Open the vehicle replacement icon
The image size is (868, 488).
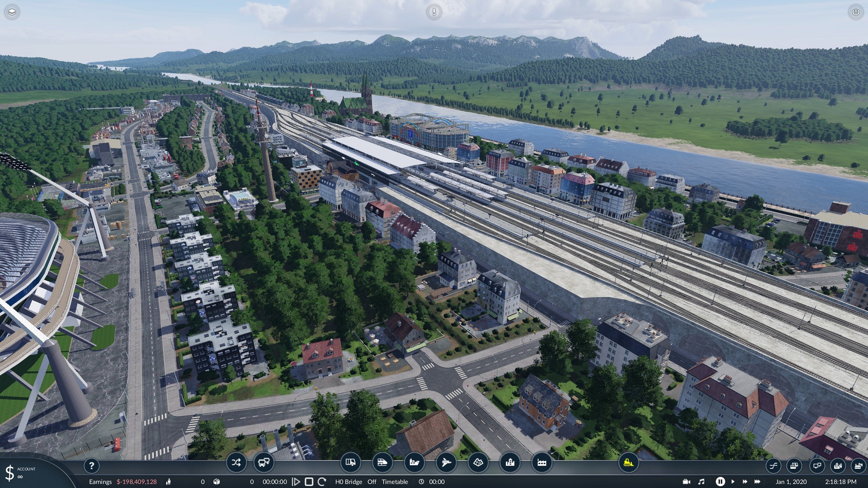click(794, 466)
